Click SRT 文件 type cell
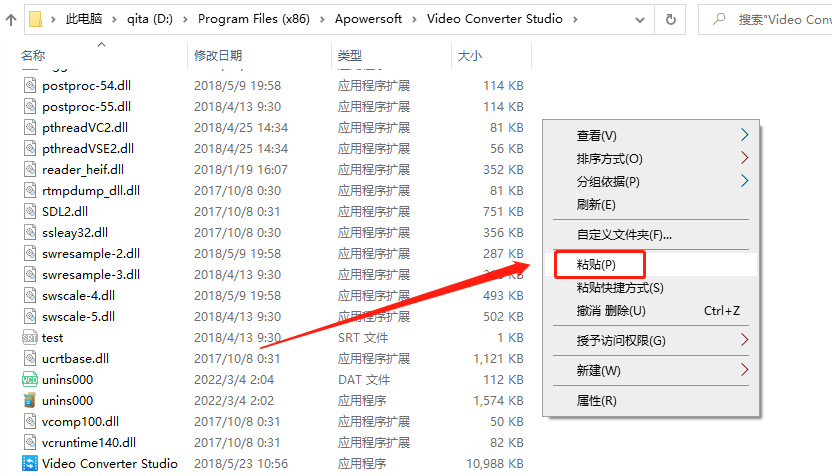 [363, 337]
